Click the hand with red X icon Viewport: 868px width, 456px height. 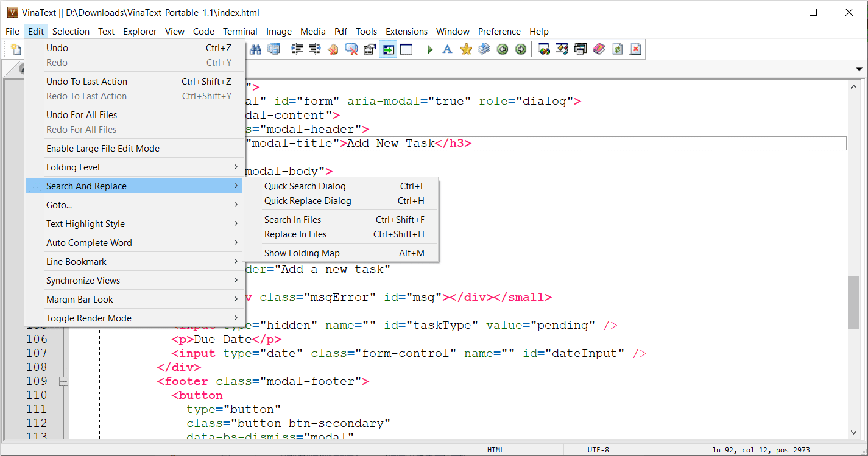333,49
